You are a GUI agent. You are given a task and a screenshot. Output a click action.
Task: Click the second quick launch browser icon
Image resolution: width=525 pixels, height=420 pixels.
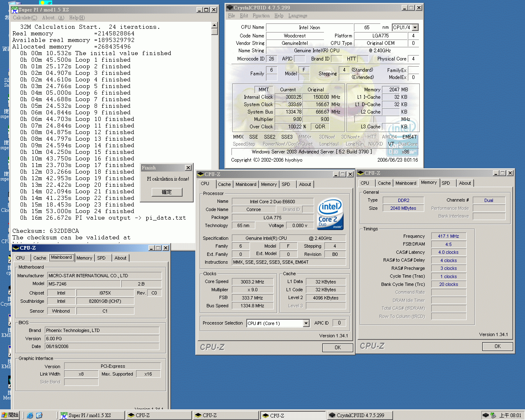pos(39,415)
